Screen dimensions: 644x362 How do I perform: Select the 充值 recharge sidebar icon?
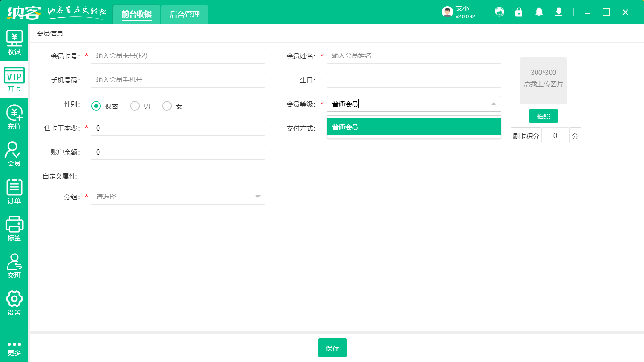click(x=14, y=117)
